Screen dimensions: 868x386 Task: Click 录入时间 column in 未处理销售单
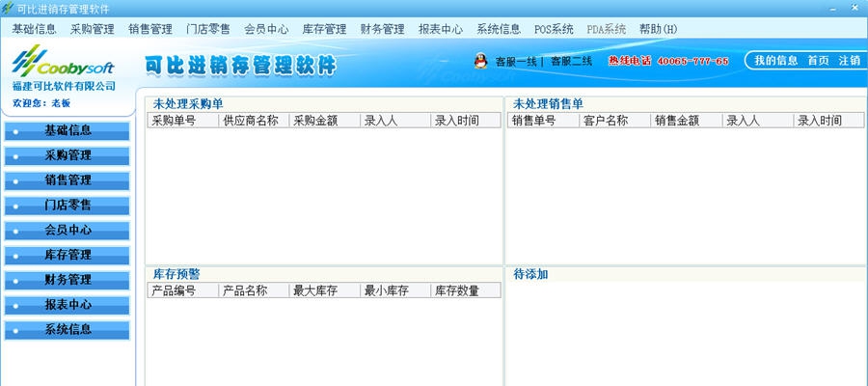(829, 121)
